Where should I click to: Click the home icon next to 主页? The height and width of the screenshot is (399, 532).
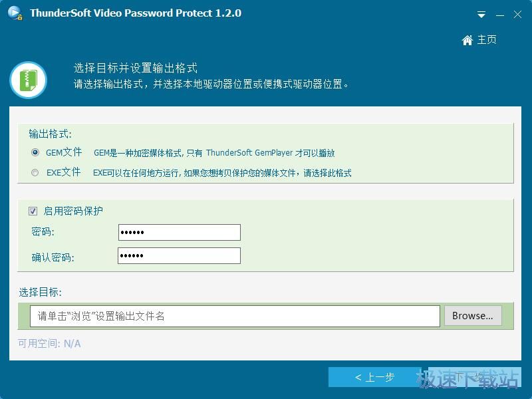[x=467, y=40]
